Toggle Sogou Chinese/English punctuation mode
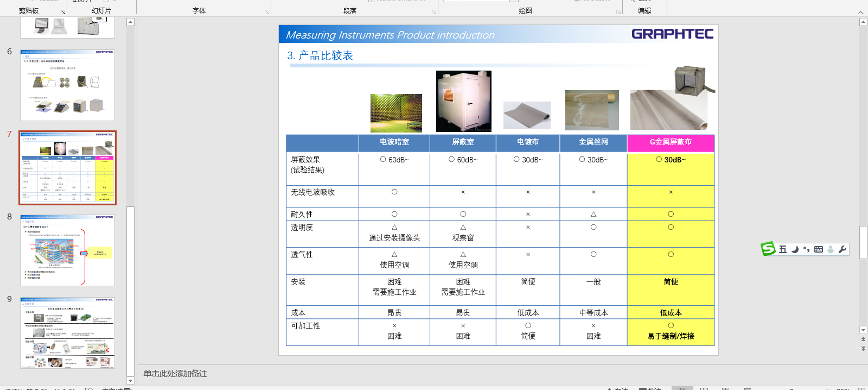868x390 pixels. point(807,249)
